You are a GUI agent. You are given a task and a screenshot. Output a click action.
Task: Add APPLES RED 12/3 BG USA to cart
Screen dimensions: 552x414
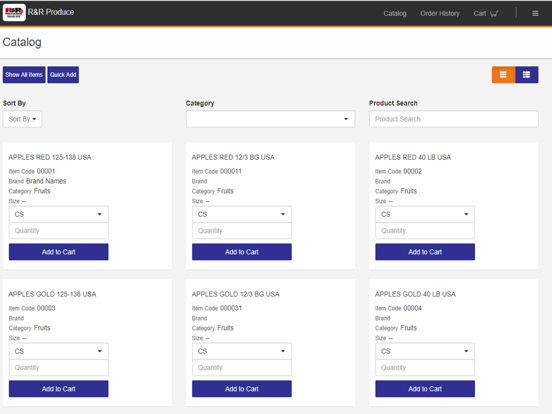(242, 252)
